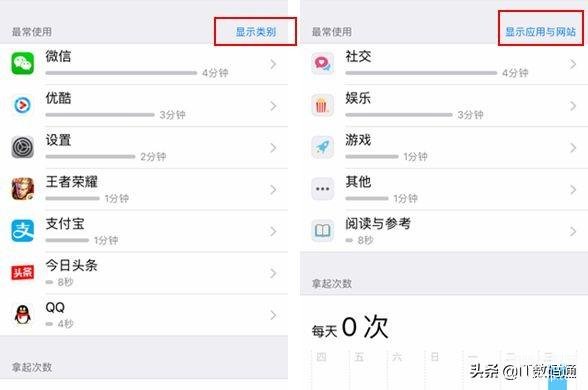Image resolution: width=588 pixels, height=390 pixels.
Task: Tap the Alipay (支付宝) icon
Action: tap(22, 231)
